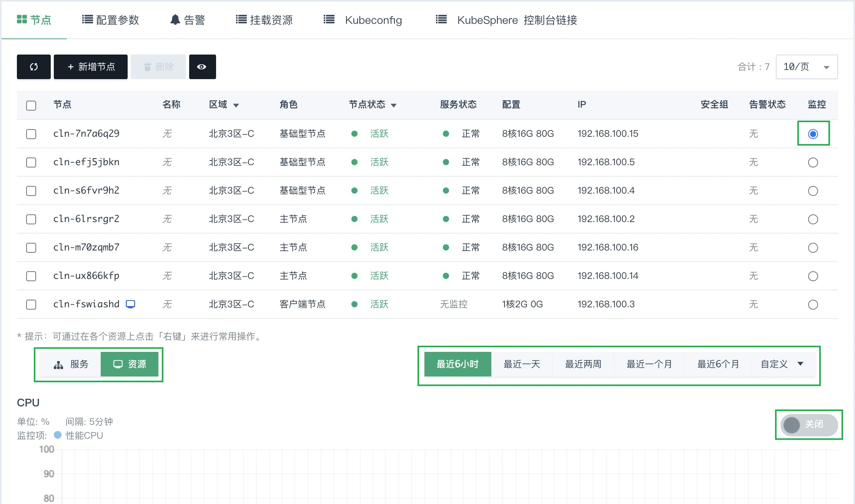
Task: Select monitoring radio for cln-6lrsrgr2
Action: [x=813, y=219]
